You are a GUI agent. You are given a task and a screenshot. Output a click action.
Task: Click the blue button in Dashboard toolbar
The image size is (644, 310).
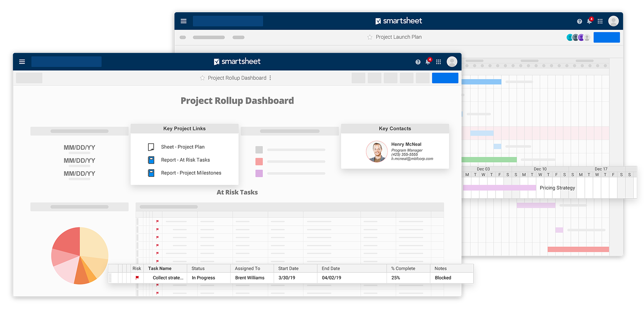(x=445, y=78)
